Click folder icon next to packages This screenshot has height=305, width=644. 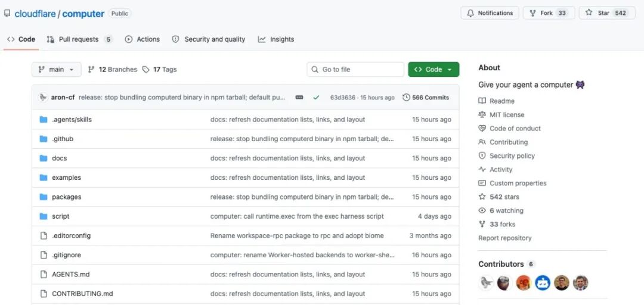coord(44,197)
